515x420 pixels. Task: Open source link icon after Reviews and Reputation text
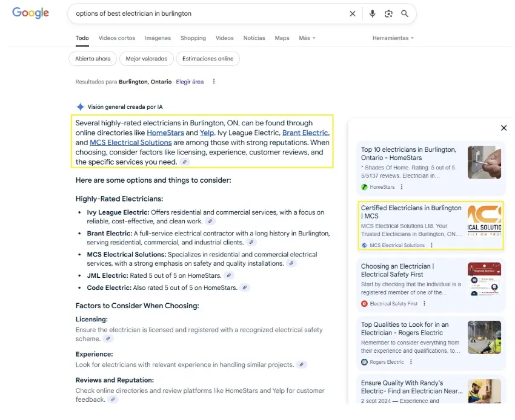coord(113,399)
